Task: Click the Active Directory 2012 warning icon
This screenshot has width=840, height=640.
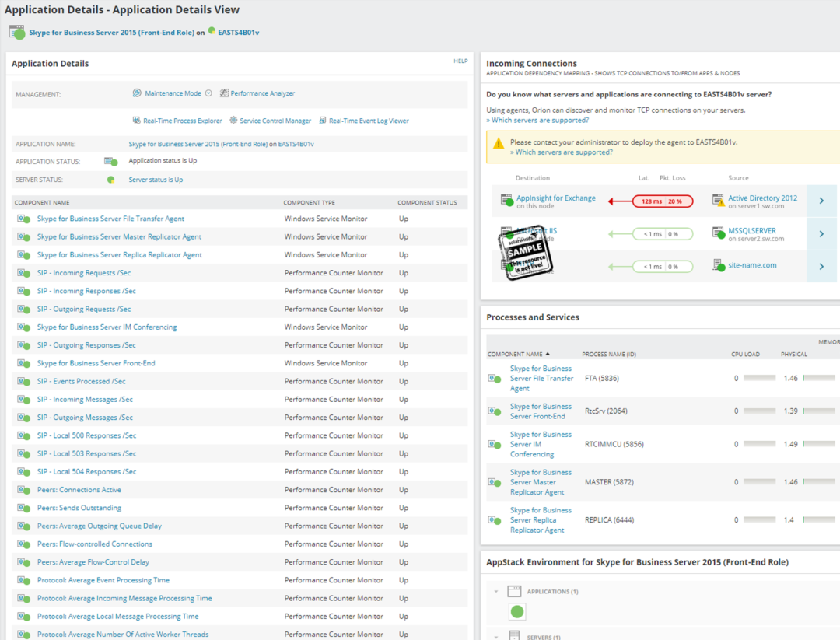Action: click(719, 201)
